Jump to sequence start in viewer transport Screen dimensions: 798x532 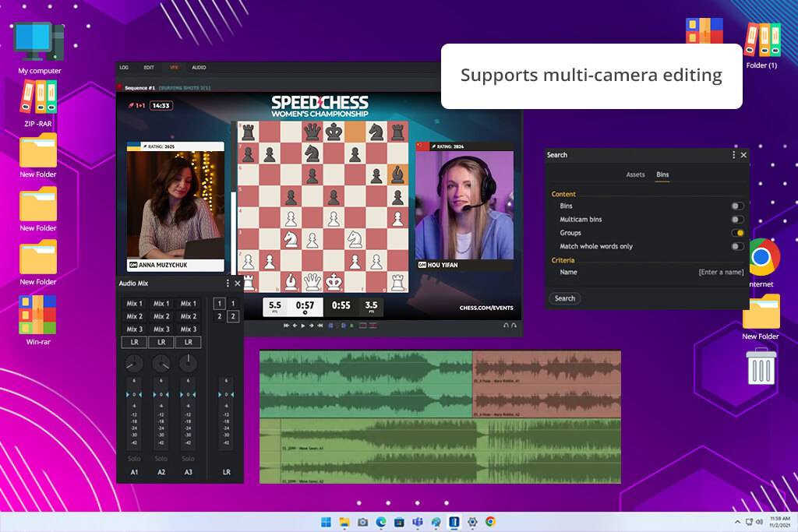coord(287,326)
